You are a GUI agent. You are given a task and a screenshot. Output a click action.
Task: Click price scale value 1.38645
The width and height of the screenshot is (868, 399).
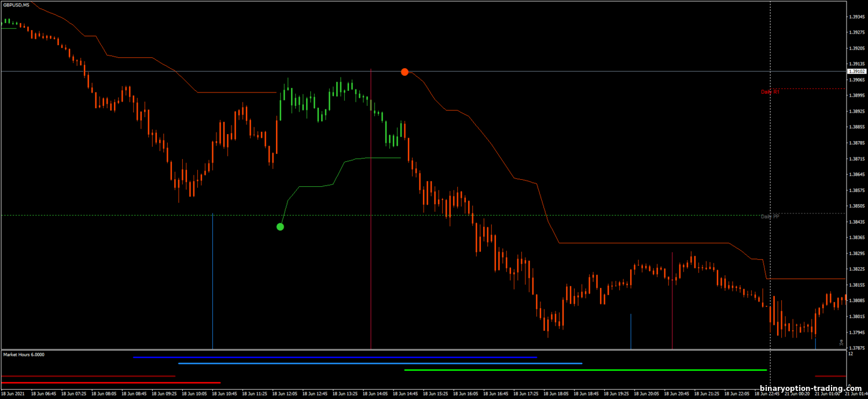tap(856, 174)
